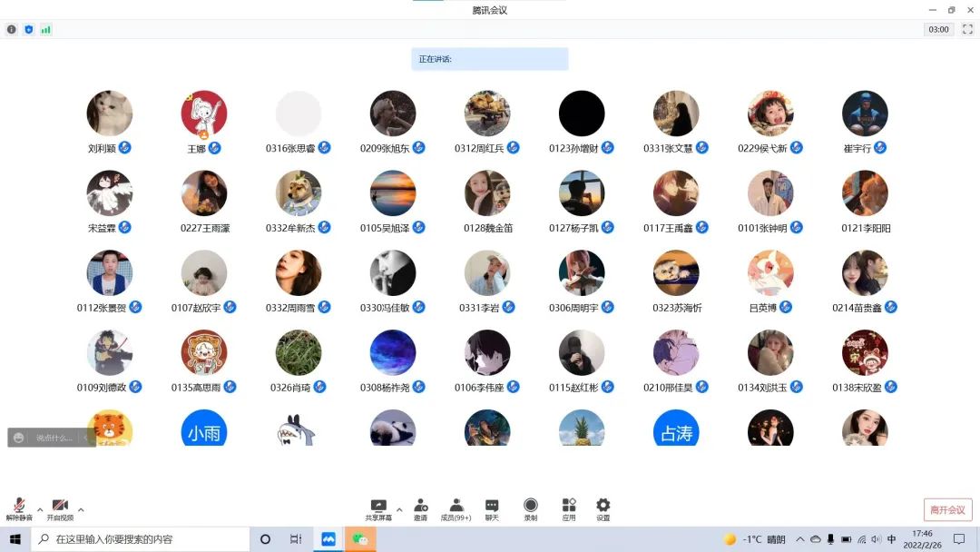Viewport: 980px width, 552px height.
Task: Open the Chat (聊天) panel
Action: point(492,508)
